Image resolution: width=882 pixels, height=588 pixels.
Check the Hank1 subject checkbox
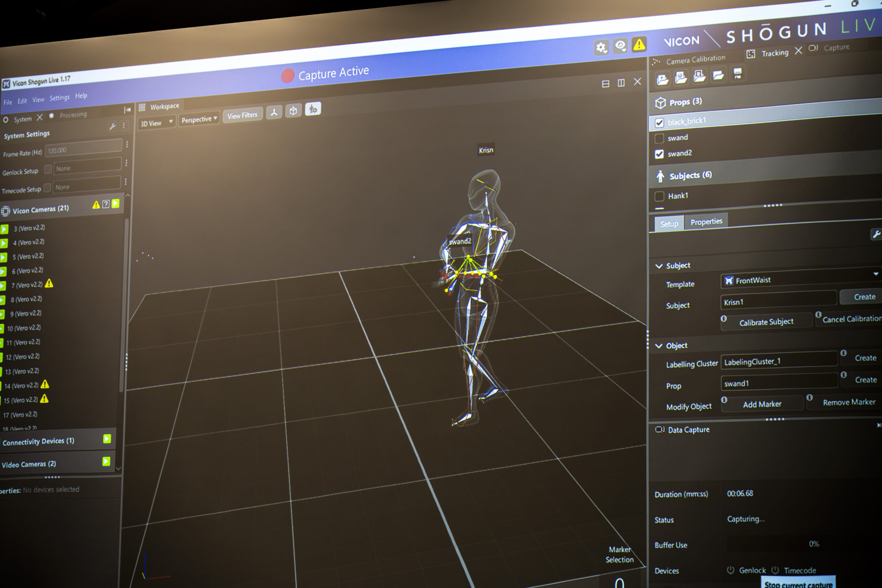(x=659, y=196)
